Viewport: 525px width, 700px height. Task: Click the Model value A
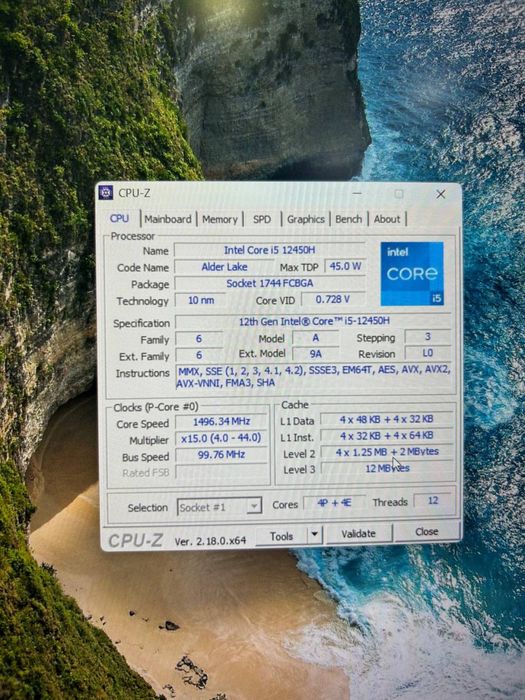pos(316,338)
